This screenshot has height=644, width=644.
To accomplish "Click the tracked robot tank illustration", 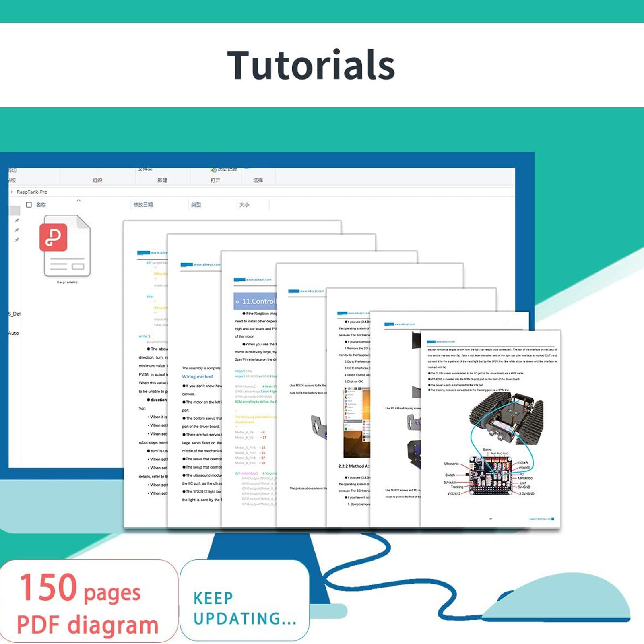I will (506, 419).
